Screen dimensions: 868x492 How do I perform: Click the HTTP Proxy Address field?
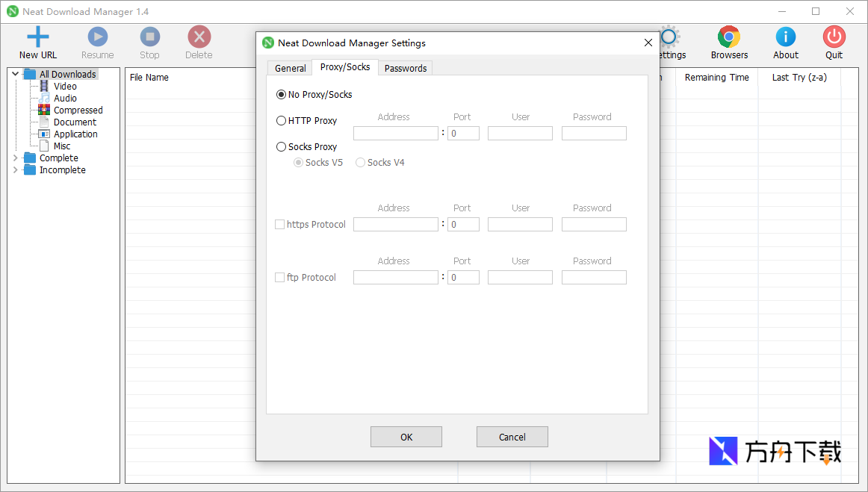pos(395,133)
